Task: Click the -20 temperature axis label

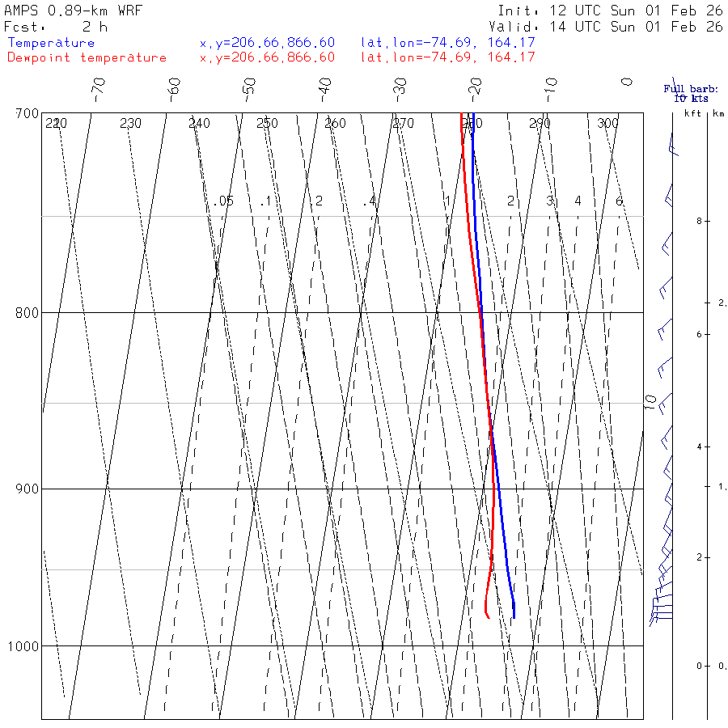Action: pos(475,90)
